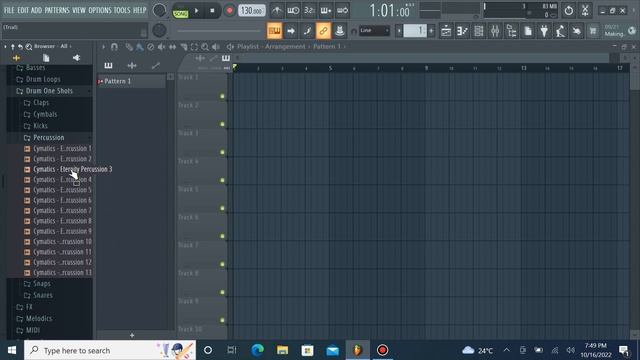Click the 1:01:00 time display

point(389,11)
